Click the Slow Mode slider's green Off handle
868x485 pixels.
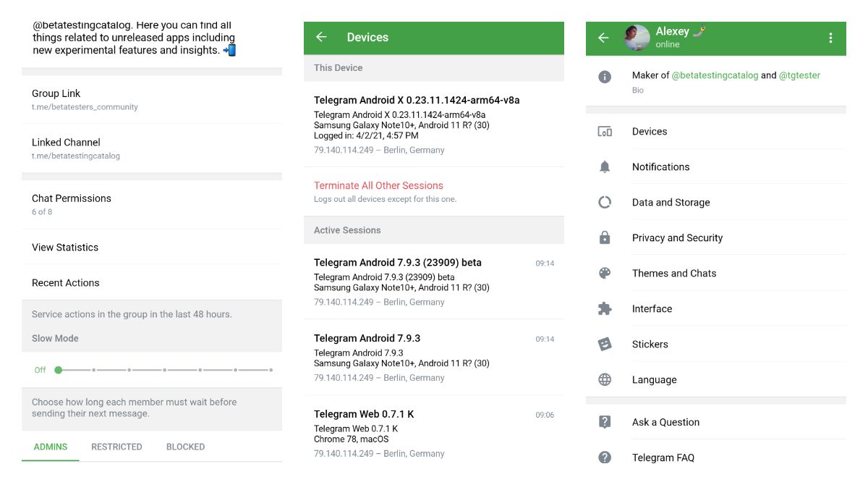coord(58,370)
